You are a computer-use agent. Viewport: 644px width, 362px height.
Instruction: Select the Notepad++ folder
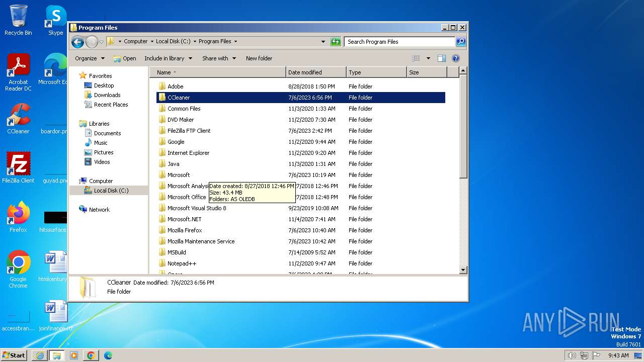(x=301, y=263)
